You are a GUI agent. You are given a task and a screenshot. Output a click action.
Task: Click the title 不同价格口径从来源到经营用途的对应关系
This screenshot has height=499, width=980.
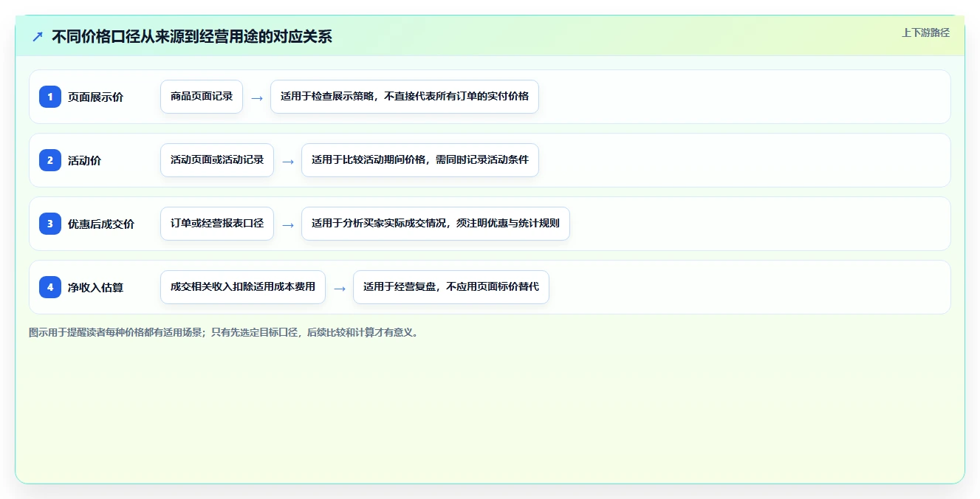click(192, 37)
